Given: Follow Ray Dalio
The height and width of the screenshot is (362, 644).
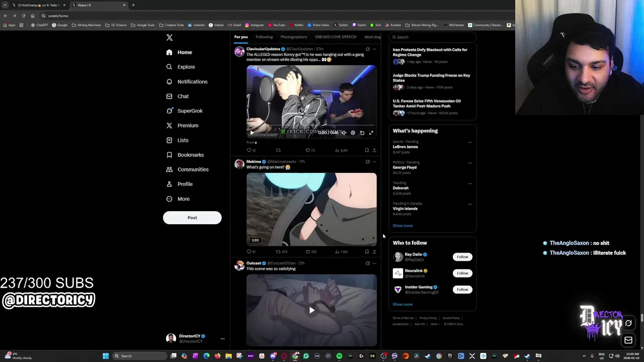Looking at the screenshot, I should pos(462,257).
